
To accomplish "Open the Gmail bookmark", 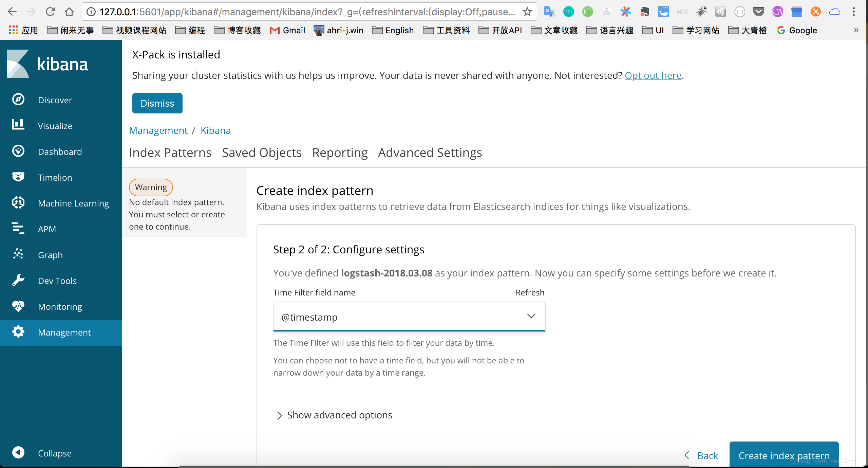I will [x=287, y=30].
